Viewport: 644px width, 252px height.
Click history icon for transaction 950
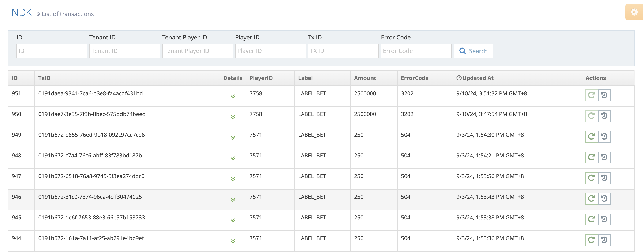point(604,116)
